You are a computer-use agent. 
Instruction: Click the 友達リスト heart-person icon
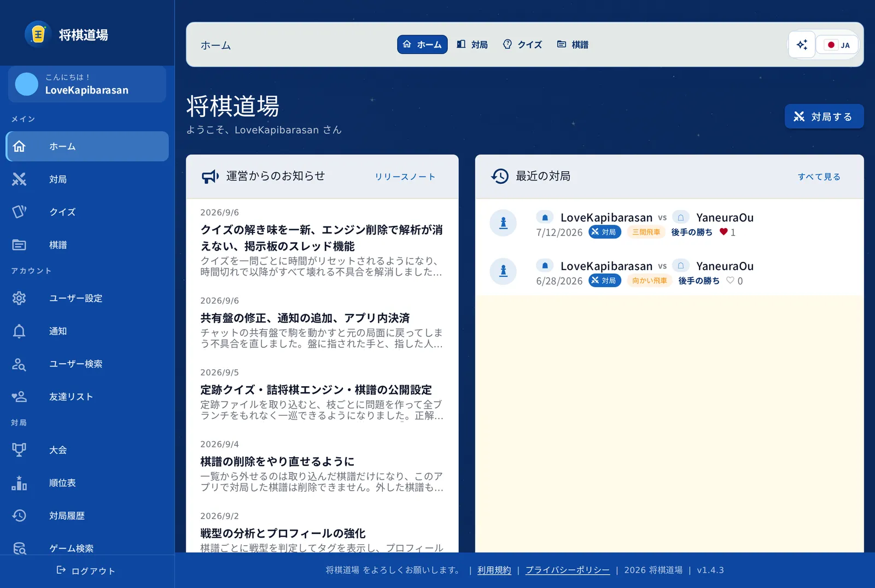(19, 397)
